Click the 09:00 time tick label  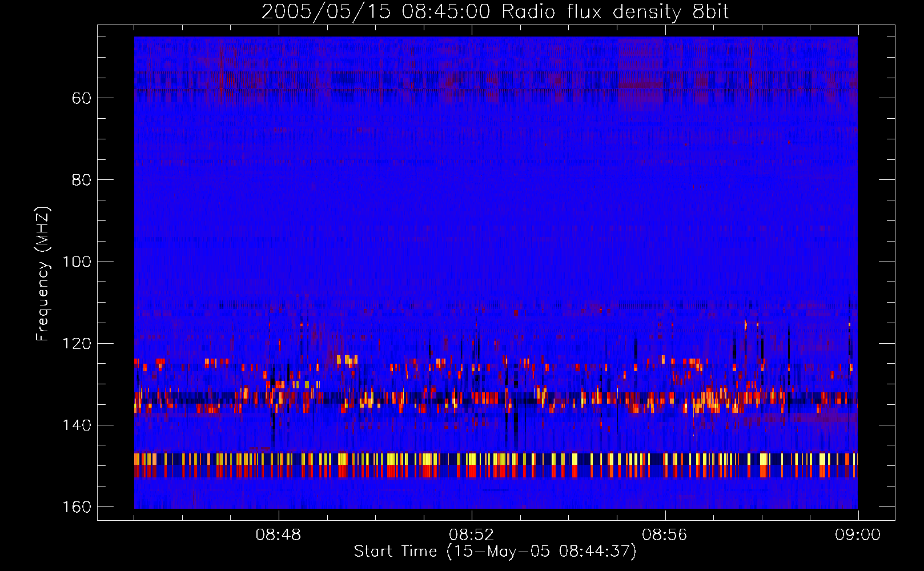[858, 535]
